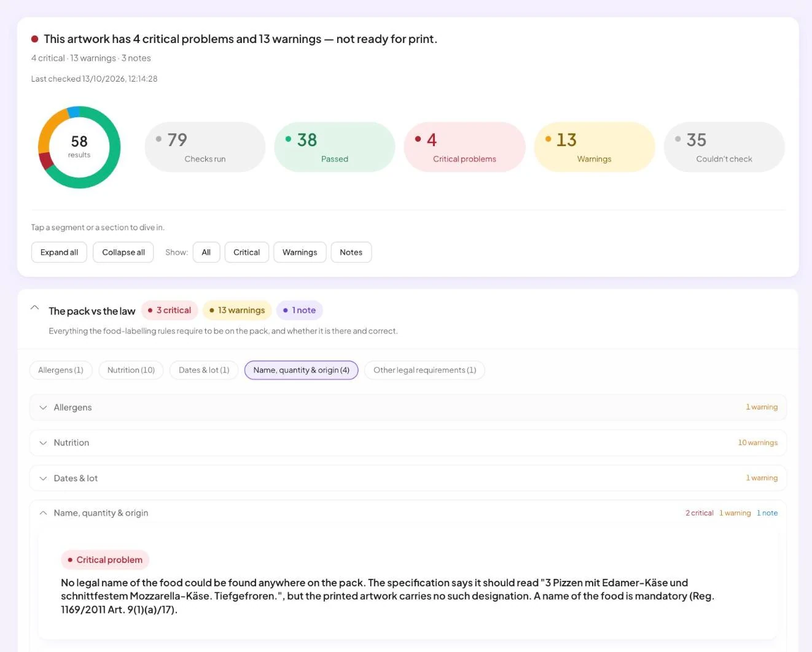Open the 38 Passed card
The width and height of the screenshot is (812, 652).
click(335, 147)
